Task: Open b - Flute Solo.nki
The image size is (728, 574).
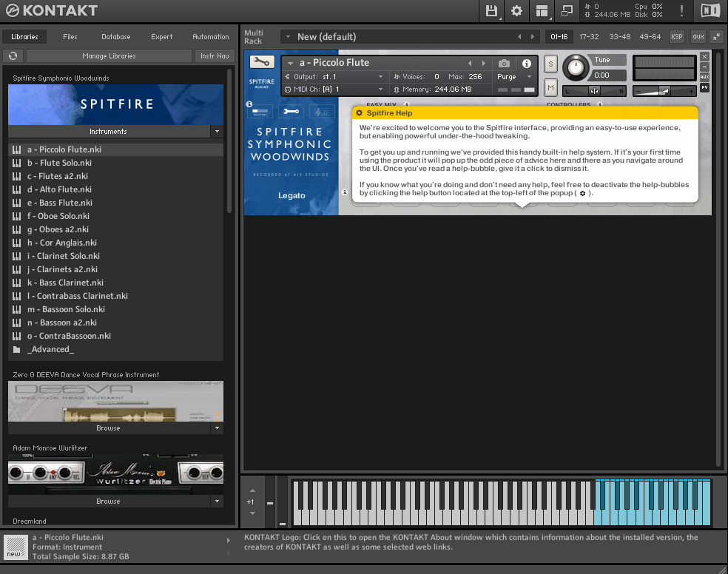Action: [115, 163]
